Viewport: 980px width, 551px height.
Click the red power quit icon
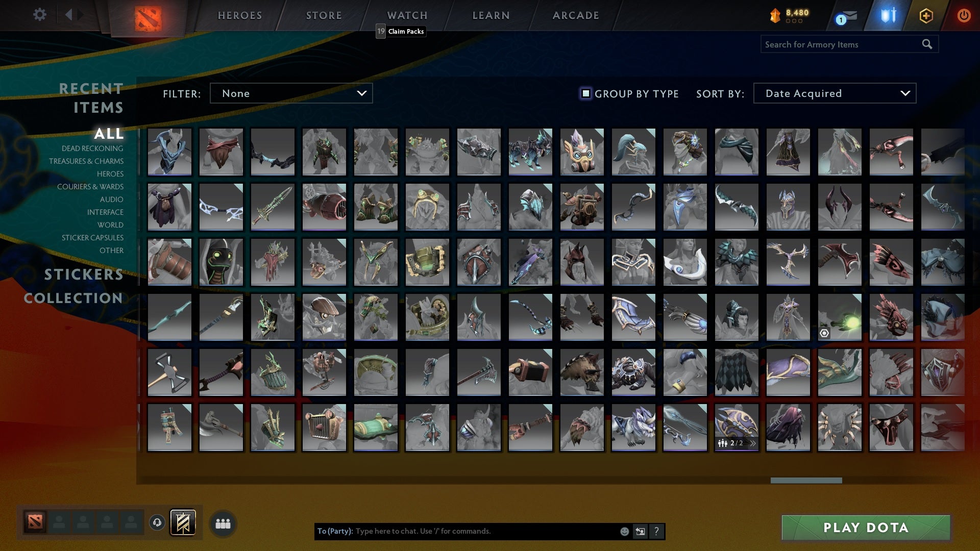click(x=964, y=15)
